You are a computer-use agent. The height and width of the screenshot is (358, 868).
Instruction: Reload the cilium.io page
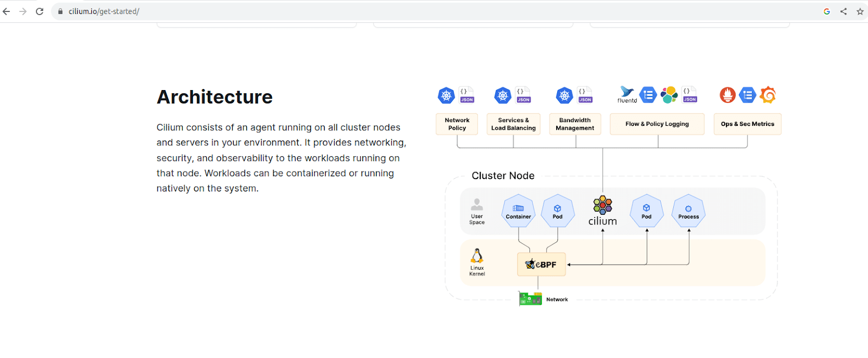[x=40, y=11]
